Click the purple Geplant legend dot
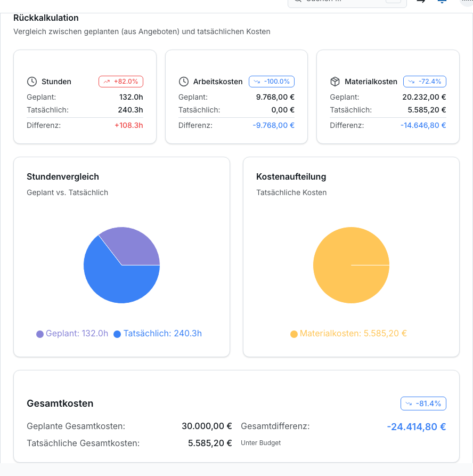473x476 pixels. click(40, 334)
